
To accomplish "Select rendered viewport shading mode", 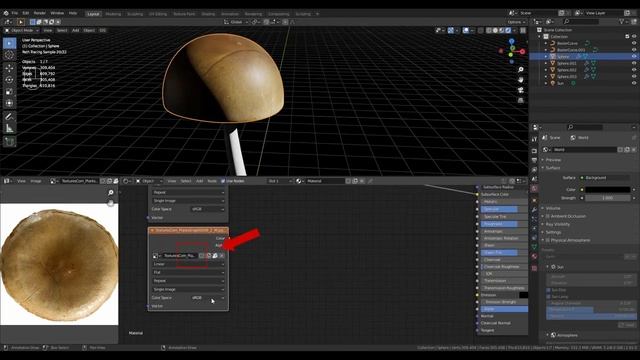I will 508,30.
